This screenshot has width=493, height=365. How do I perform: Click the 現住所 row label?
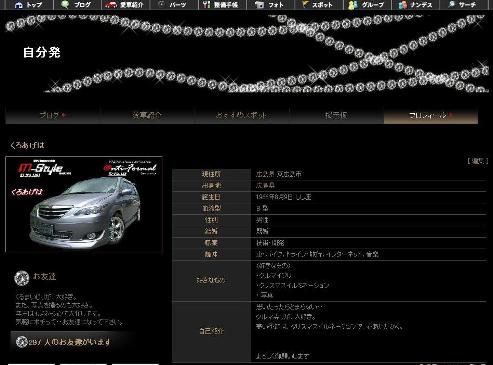[211, 174]
